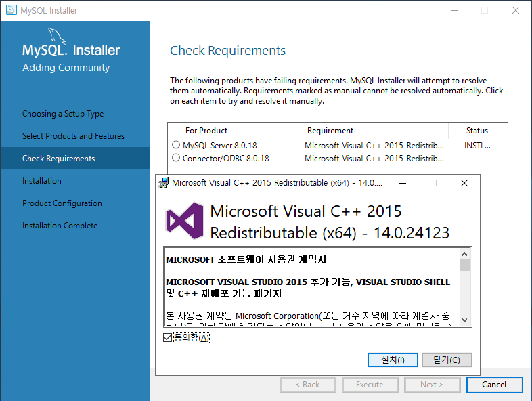
Task: Click the disabled Back button
Action: tap(308, 385)
